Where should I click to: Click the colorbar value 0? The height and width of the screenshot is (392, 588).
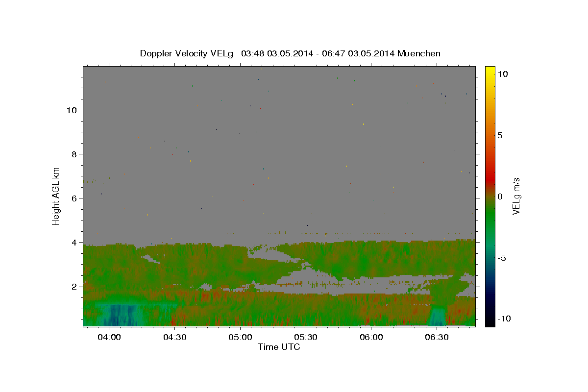coord(500,196)
